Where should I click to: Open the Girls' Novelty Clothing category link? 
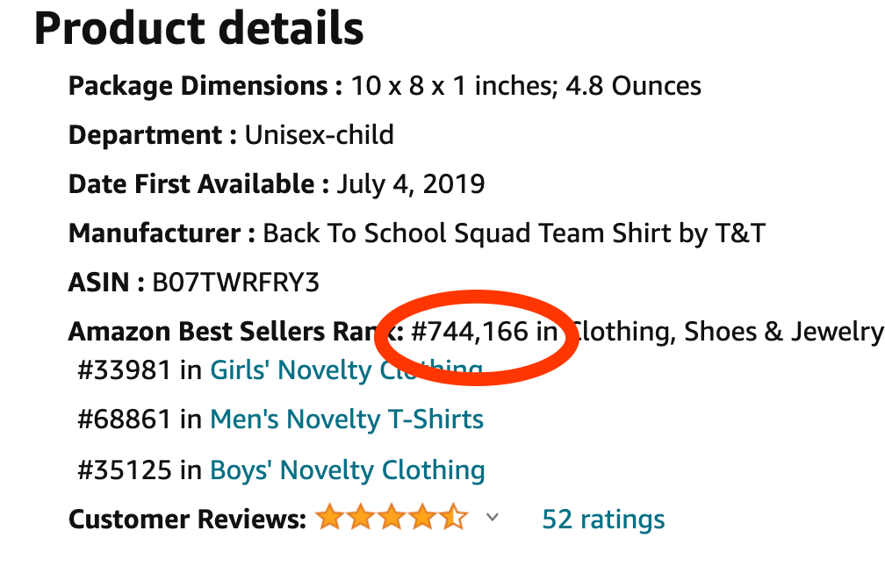347,370
